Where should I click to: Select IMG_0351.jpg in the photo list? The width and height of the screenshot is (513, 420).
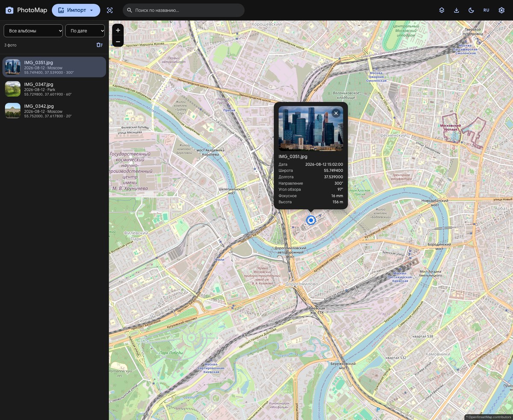(x=54, y=67)
